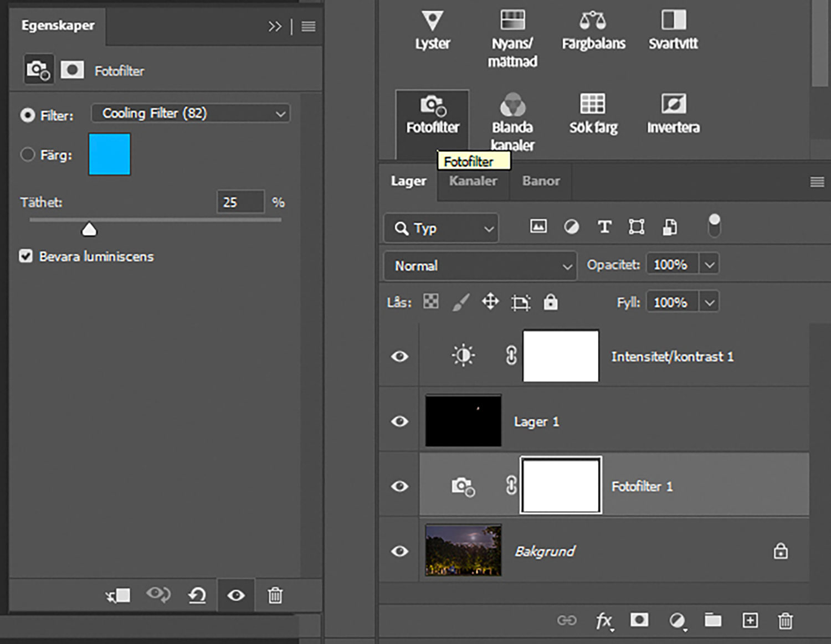This screenshot has height=644, width=831.
Task: Reset adjustment to defaults icon
Action: [x=197, y=595]
